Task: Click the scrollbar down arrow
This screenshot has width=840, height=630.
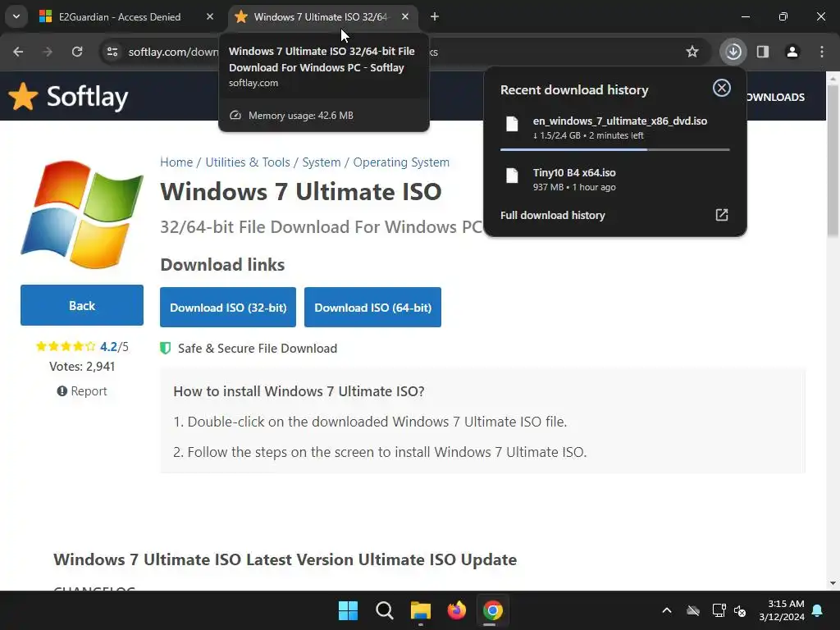Action: [x=833, y=583]
